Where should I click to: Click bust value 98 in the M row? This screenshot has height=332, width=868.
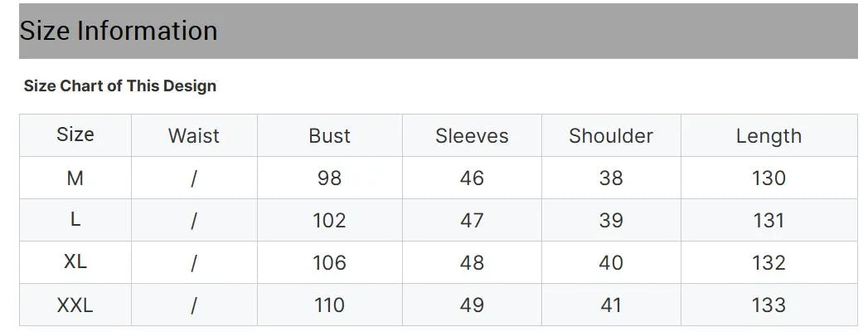329,178
